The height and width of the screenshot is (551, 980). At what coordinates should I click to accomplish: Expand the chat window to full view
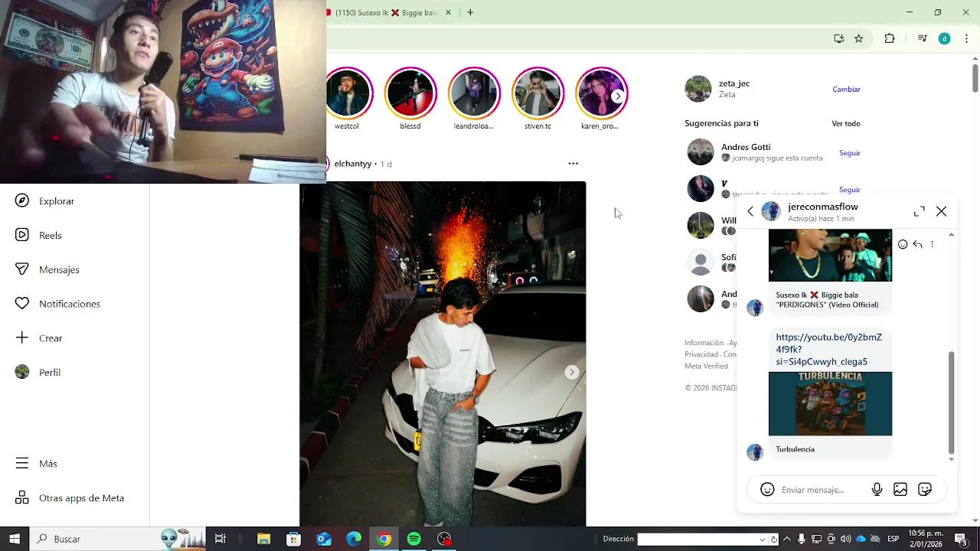point(919,212)
